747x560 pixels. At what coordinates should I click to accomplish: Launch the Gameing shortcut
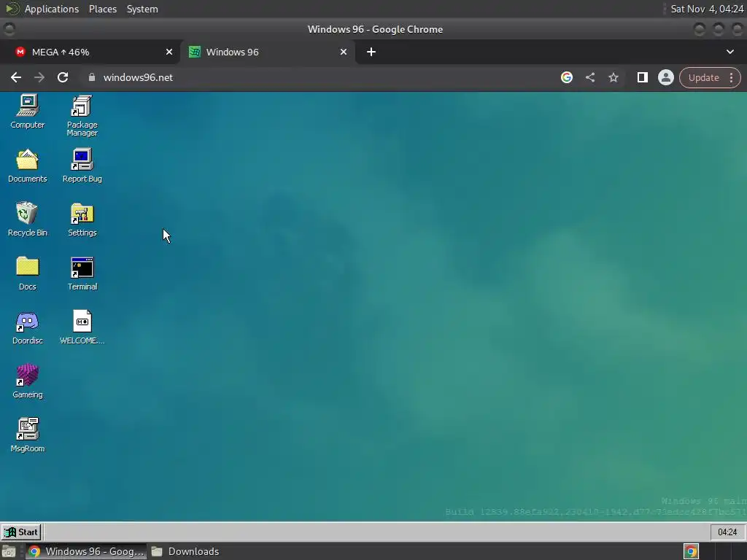pos(28,381)
